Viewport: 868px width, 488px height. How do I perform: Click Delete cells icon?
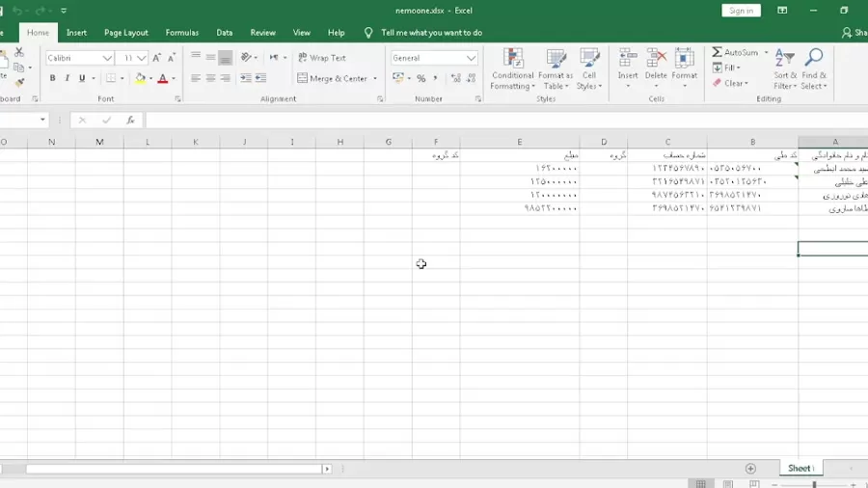[x=656, y=58]
